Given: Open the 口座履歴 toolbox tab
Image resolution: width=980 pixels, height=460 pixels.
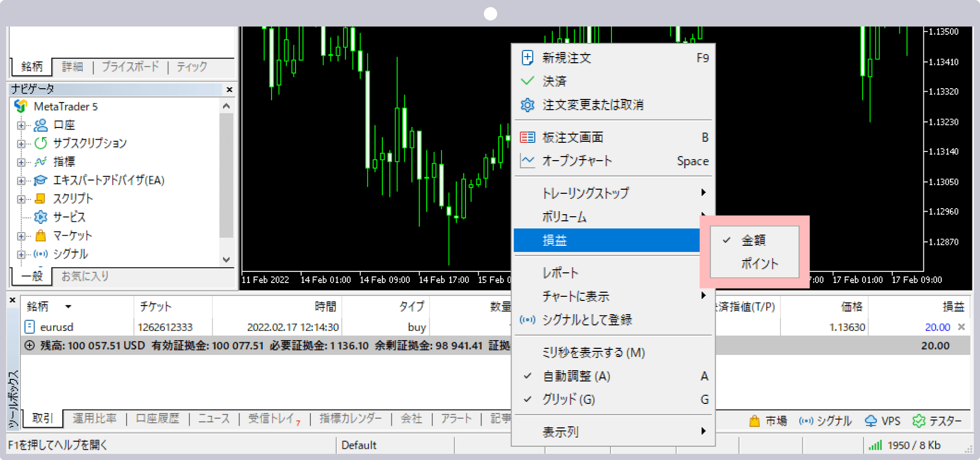Looking at the screenshot, I should click(x=158, y=419).
